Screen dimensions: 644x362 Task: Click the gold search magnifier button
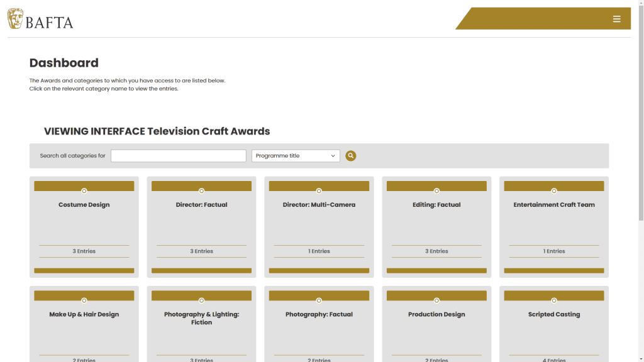pos(351,156)
